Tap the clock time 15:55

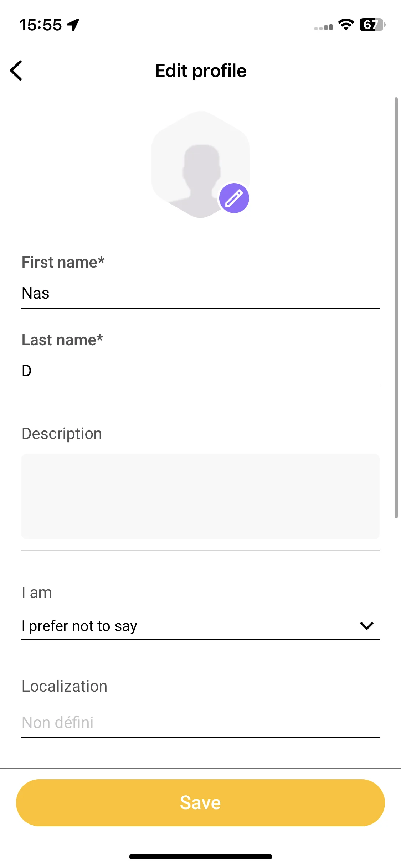point(41,25)
